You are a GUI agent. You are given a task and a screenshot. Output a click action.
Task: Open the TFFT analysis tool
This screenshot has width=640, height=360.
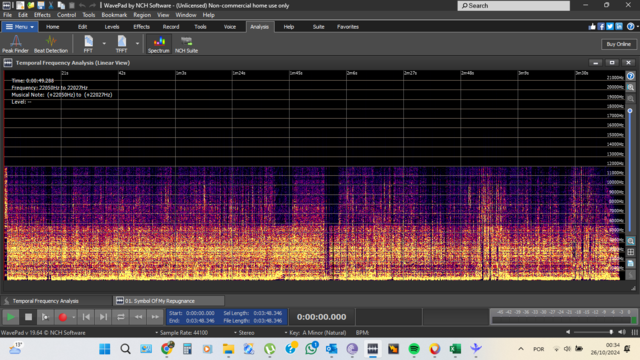click(x=122, y=44)
